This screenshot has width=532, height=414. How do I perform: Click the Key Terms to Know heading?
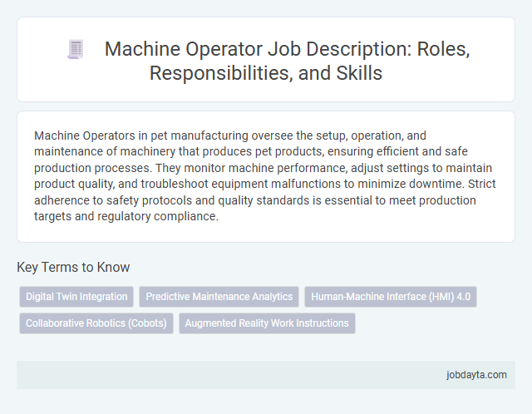tap(73, 267)
